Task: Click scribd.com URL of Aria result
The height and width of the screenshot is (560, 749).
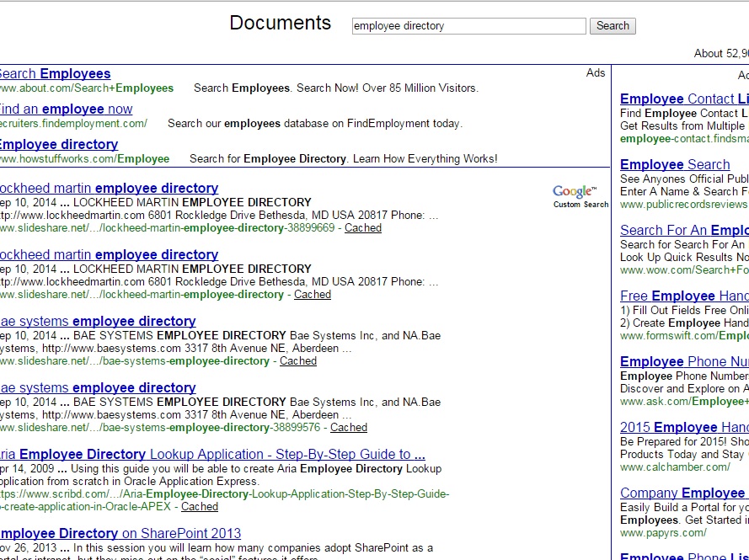Action: 224,500
